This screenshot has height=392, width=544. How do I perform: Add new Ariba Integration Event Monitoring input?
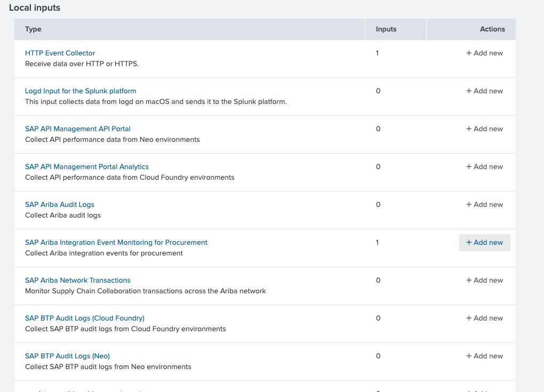[484, 243]
